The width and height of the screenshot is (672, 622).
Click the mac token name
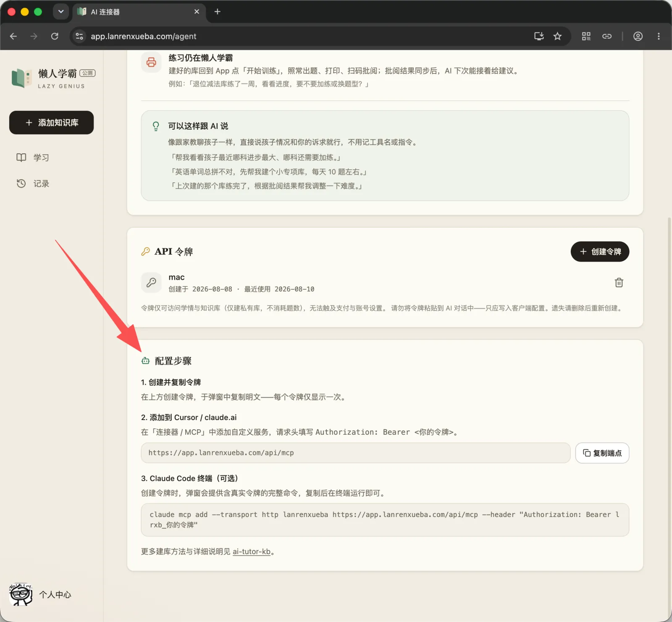coord(176,277)
